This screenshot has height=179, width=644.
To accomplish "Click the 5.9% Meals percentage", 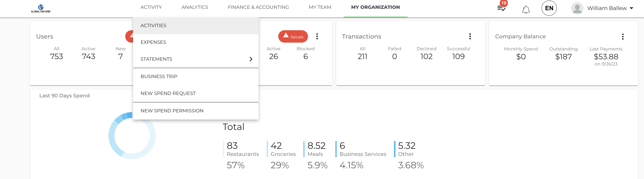I will pyautogui.click(x=317, y=165).
